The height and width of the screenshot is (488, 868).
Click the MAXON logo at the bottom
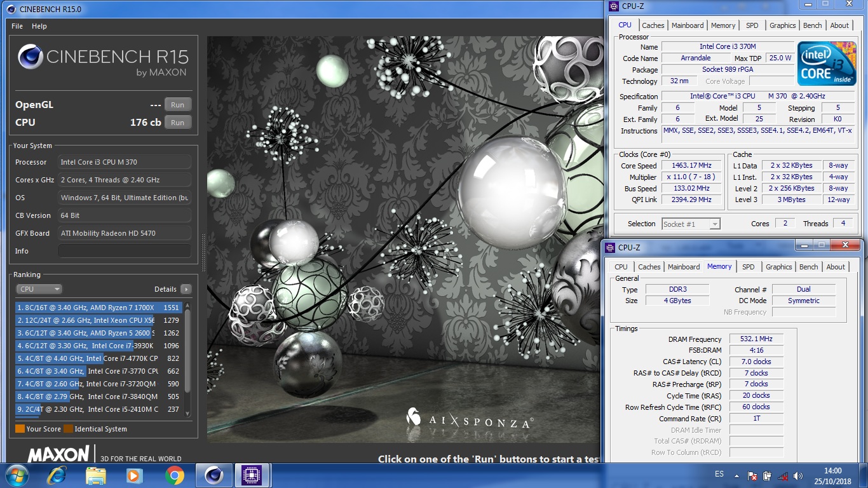58,454
